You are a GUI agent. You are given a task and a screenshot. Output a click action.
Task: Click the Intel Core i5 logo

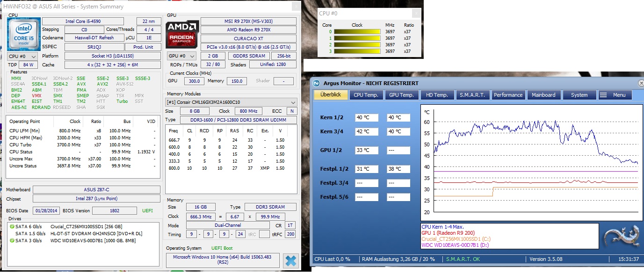[23, 34]
